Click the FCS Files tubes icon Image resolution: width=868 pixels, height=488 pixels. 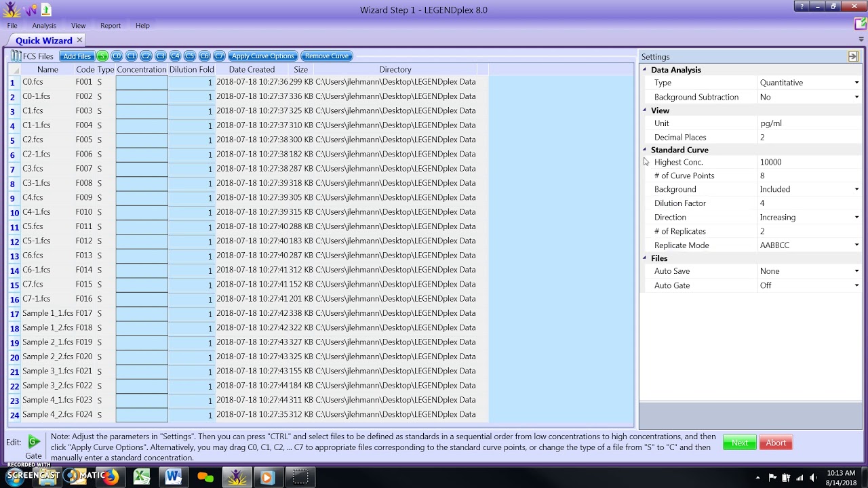pos(16,56)
